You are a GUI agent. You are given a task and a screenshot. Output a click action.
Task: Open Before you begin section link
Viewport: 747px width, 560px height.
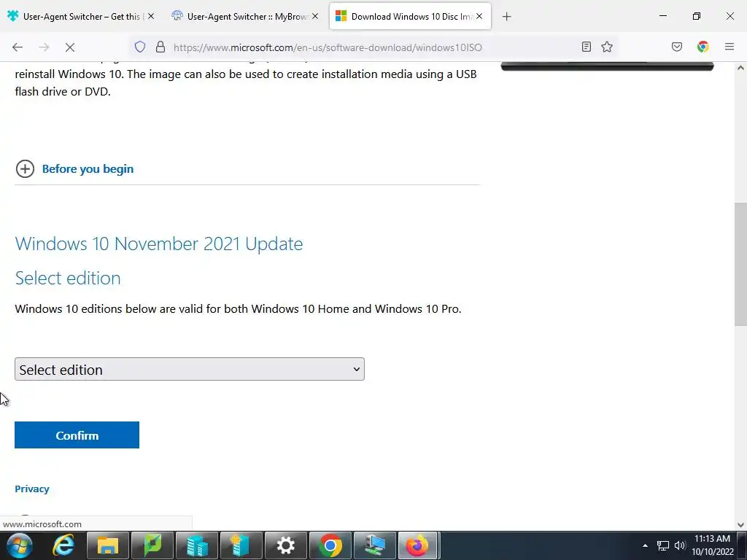tap(88, 169)
